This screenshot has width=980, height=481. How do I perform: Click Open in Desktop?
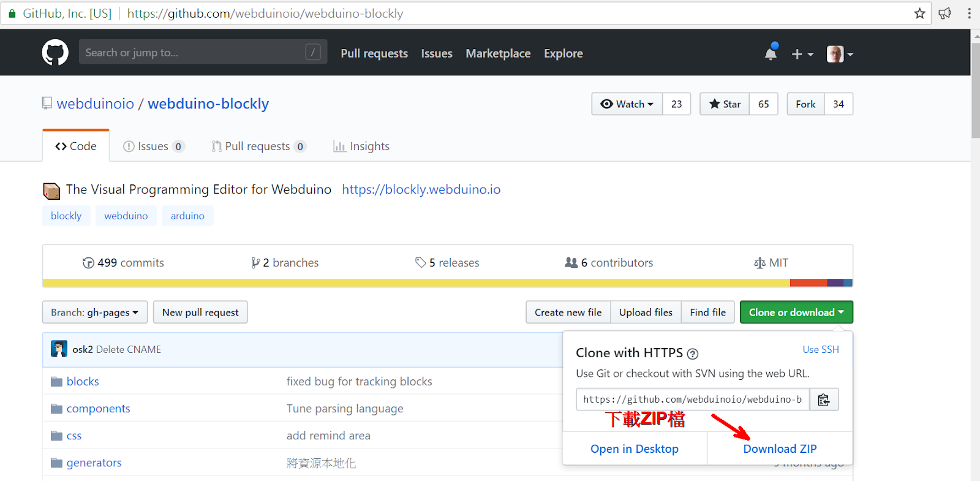[x=635, y=449]
